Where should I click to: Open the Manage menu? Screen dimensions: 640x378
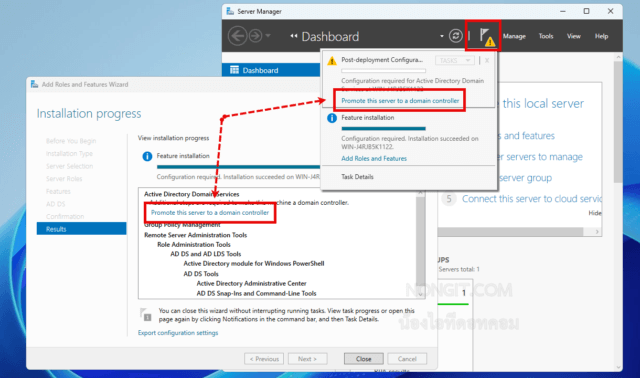coord(514,36)
